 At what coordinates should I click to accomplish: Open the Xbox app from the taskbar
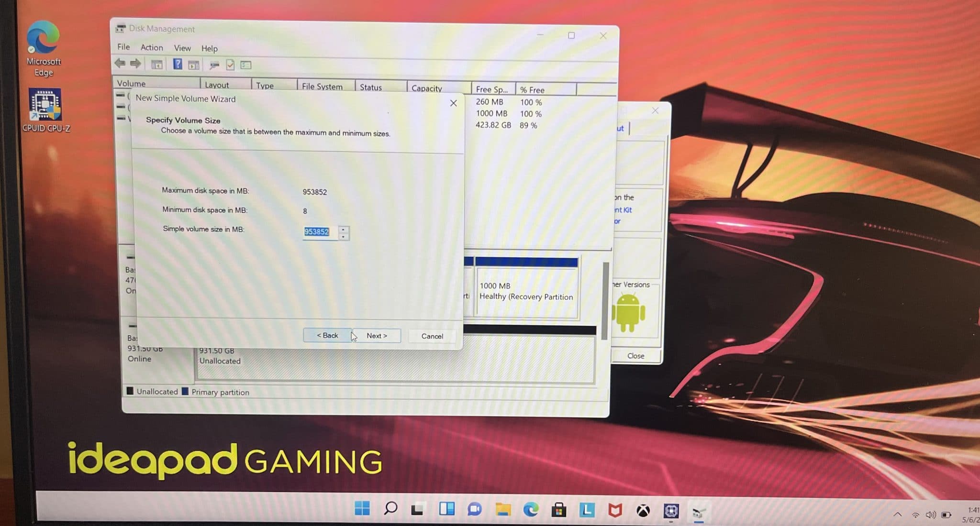click(x=643, y=511)
